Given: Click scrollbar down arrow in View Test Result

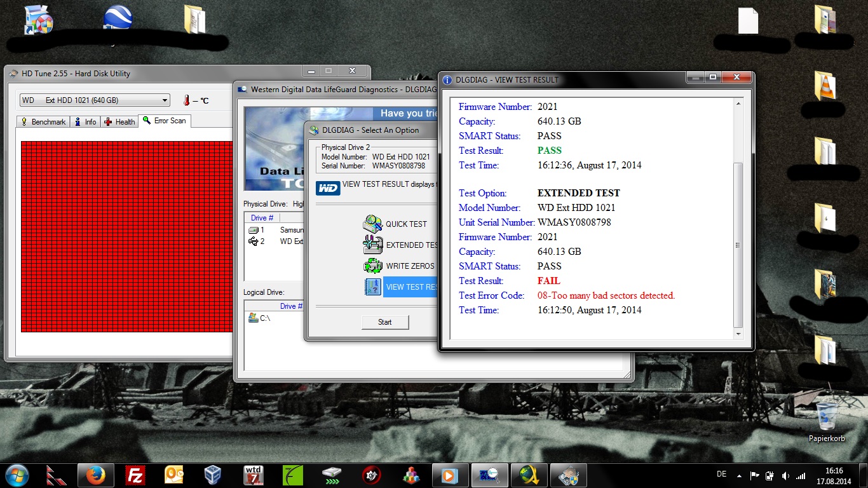Looking at the screenshot, I should coord(738,334).
